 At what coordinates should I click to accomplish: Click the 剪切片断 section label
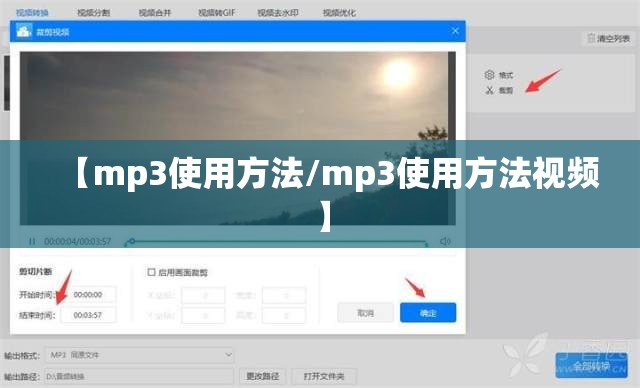(36, 272)
